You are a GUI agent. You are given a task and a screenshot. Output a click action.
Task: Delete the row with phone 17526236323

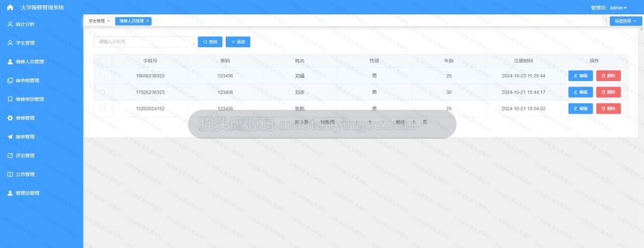click(608, 92)
